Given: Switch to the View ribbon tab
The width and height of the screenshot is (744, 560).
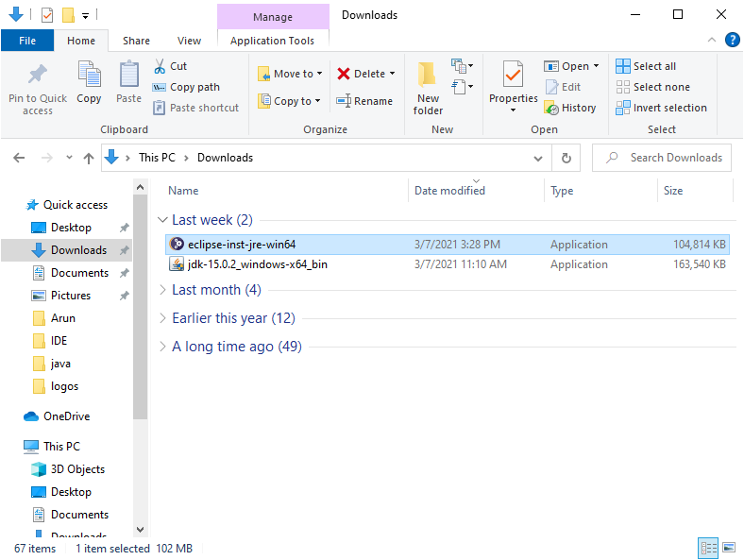Looking at the screenshot, I should pos(189,41).
